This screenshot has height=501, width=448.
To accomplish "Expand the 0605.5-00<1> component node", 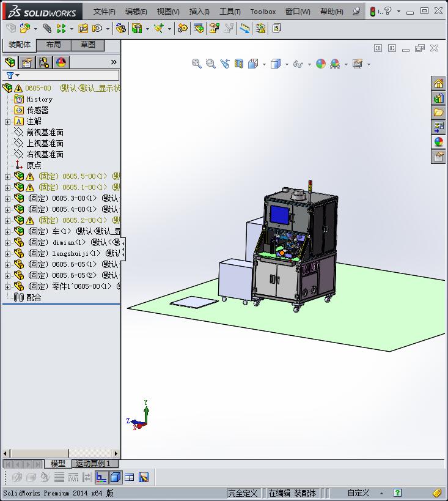I will click(x=8, y=177).
